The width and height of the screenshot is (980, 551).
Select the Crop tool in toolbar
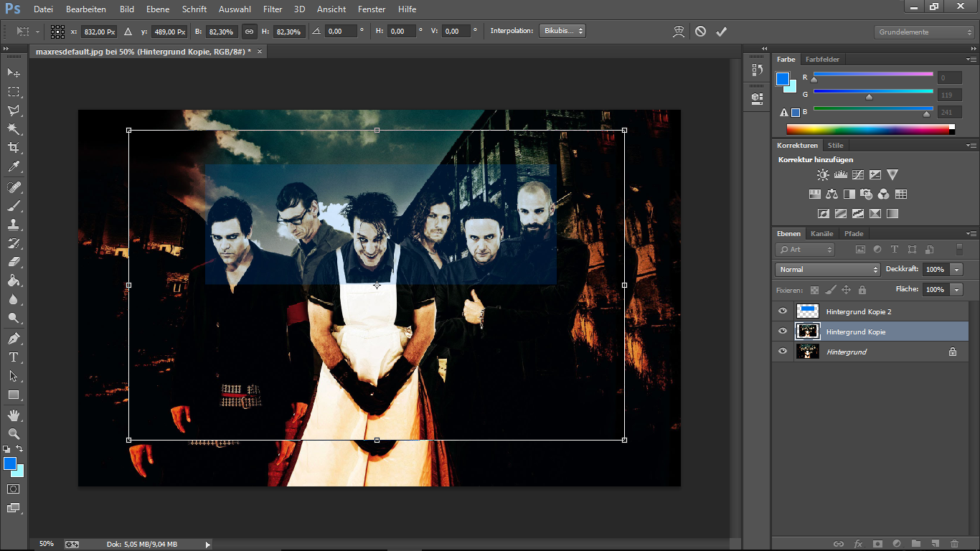(13, 148)
